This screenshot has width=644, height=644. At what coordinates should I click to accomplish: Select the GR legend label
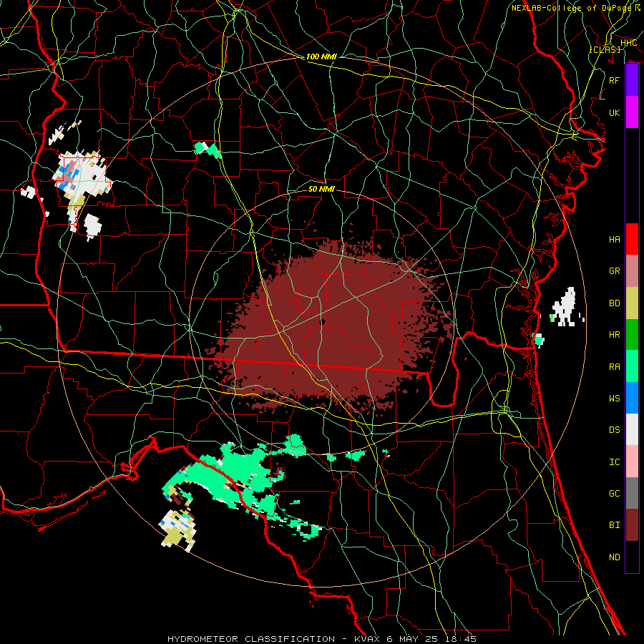click(614, 271)
